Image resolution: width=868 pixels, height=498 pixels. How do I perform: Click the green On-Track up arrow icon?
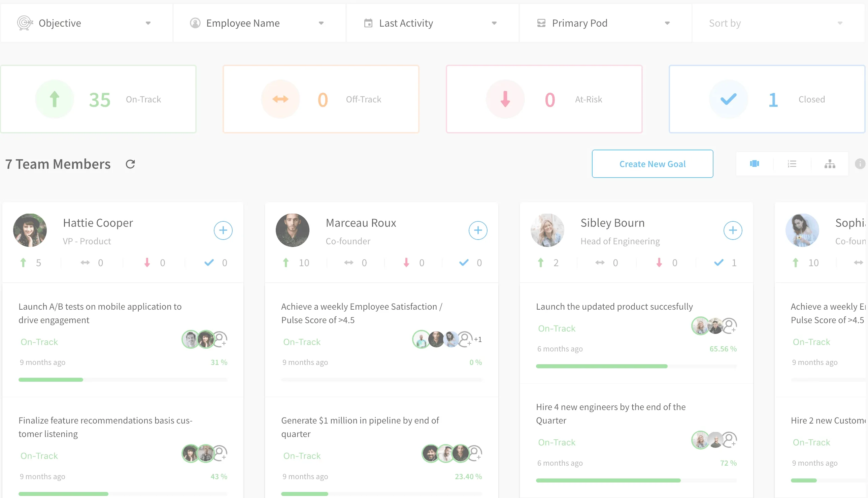pyautogui.click(x=55, y=99)
